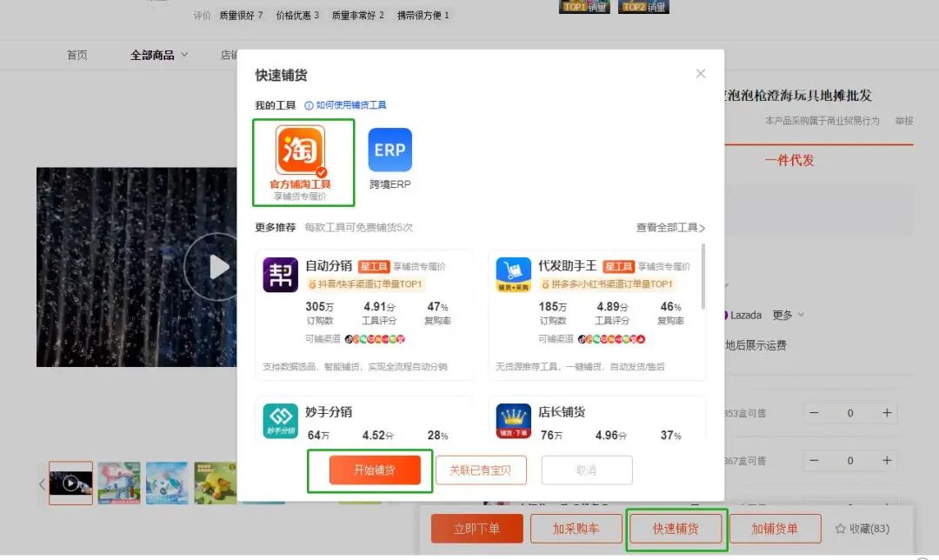Decrease quantity for the 367盒可售 row
The height and width of the screenshot is (560, 939).
point(814,461)
